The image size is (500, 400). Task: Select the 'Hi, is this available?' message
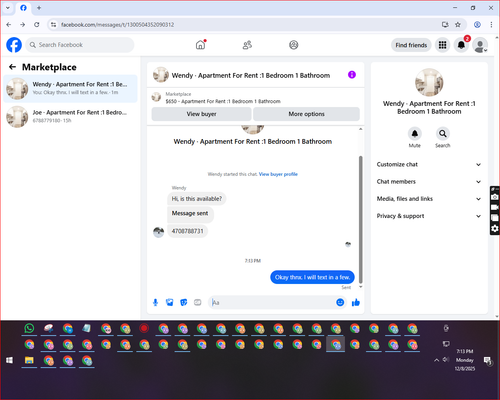[x=197, y=199]
